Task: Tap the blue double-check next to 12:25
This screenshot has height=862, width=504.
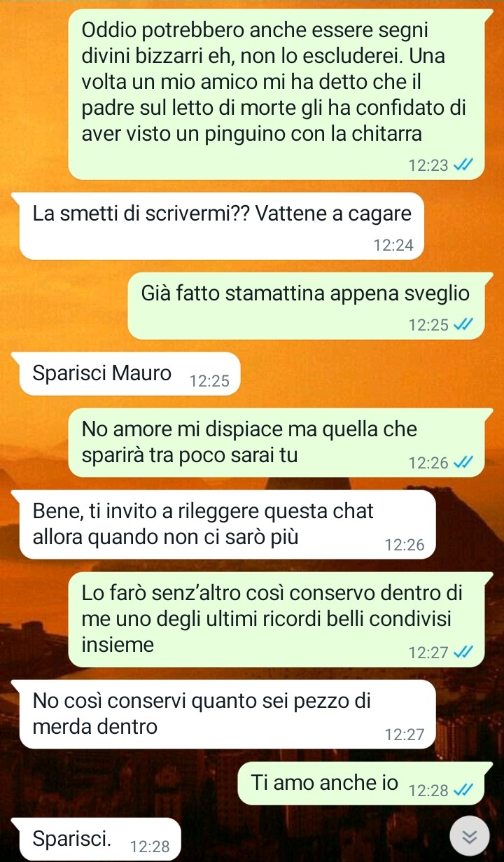Action: click(x=463, y=325)
